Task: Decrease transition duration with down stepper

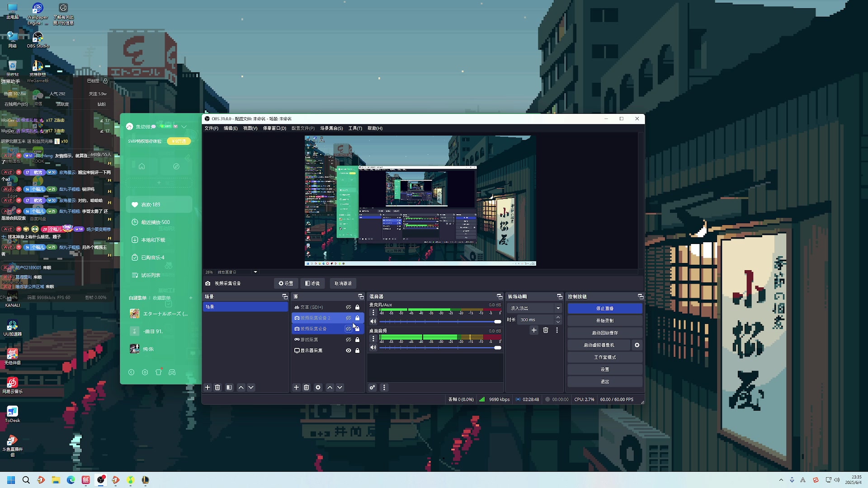Action: pos(558,322)
